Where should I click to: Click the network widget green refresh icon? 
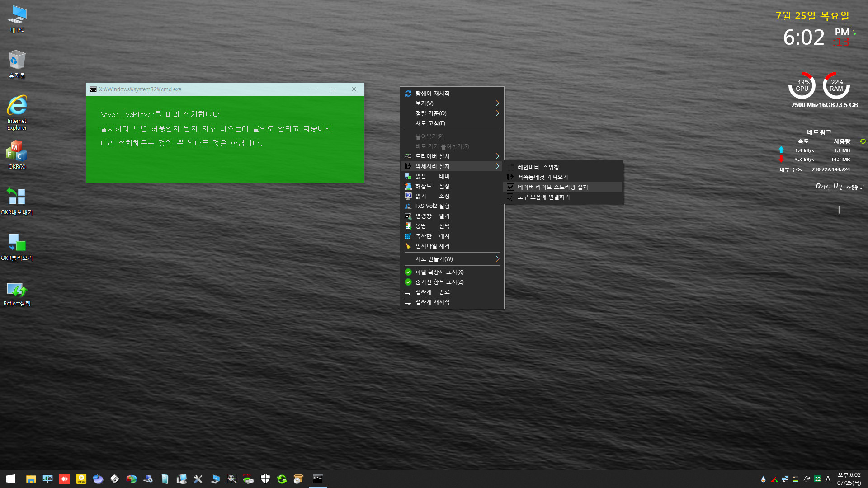pyautogui.click(x=863, y=141)
